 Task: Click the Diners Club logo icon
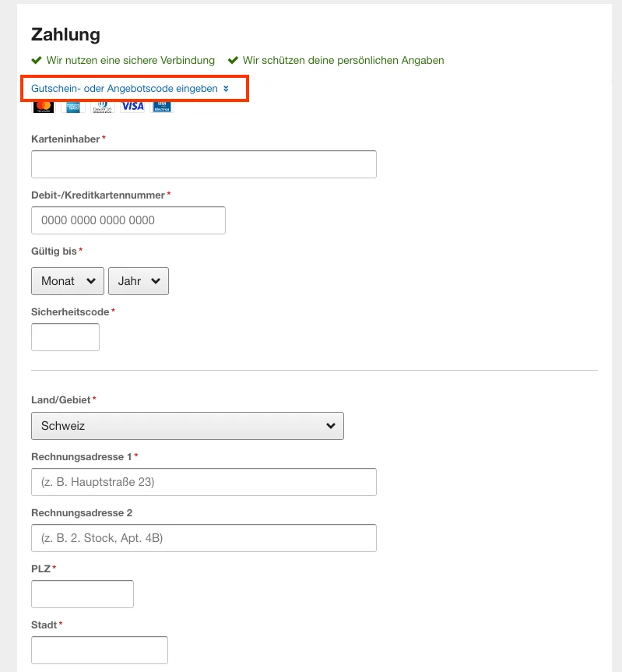tap(103, 107)
